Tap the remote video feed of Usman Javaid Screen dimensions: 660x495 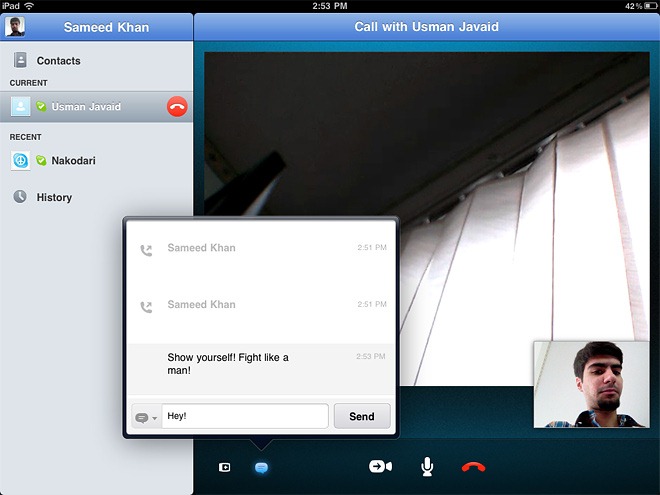click(427, 219)
